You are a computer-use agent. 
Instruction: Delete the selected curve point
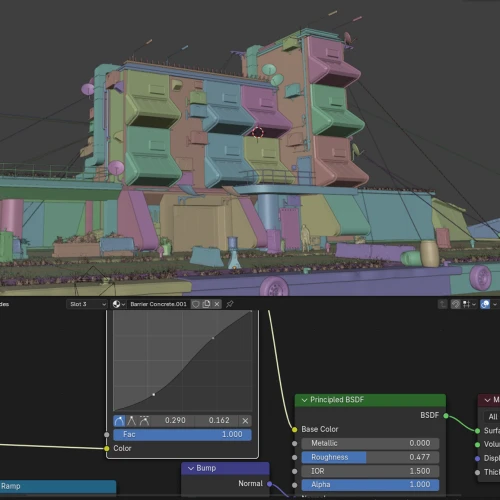coord(245,421)
